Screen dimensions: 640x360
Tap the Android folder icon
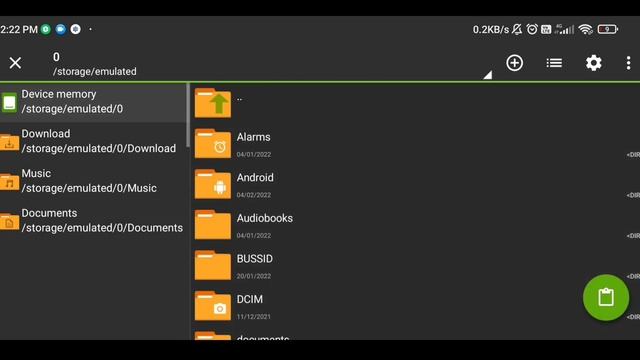pyautogui.click(x=213, y=184)
